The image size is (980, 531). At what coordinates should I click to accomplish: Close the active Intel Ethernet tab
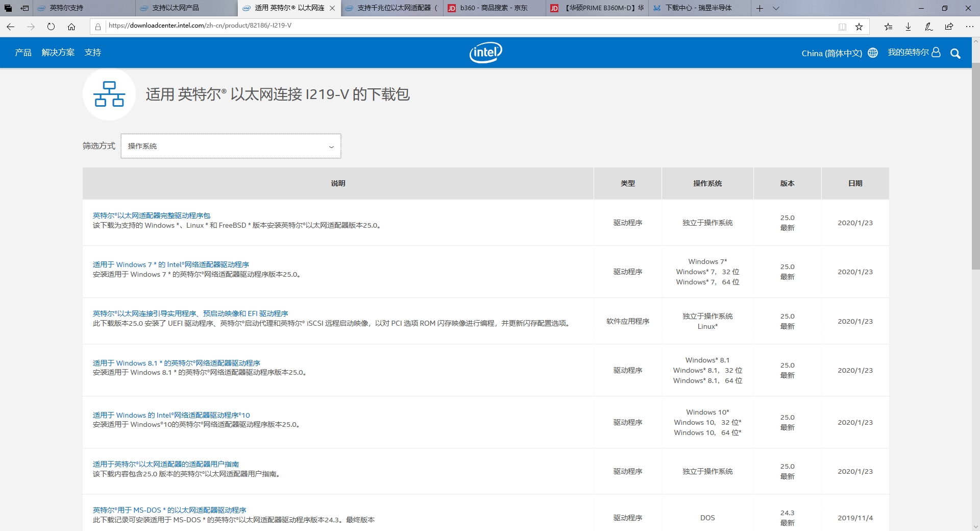(332, 8)
